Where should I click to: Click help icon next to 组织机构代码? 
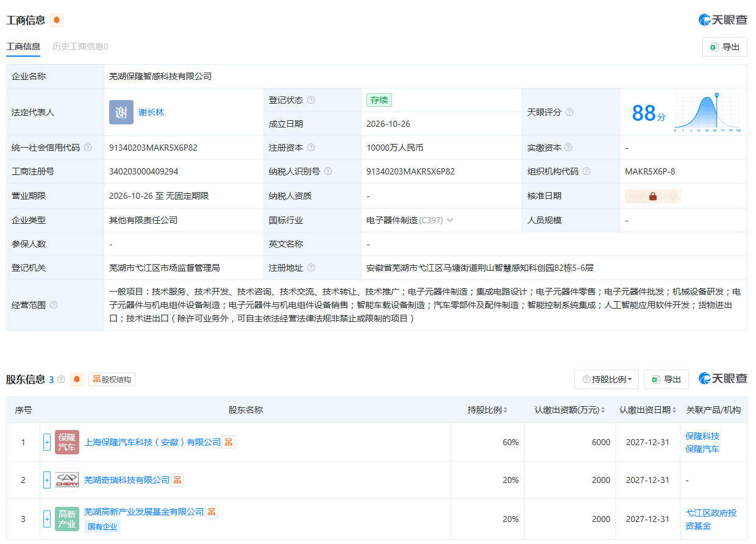(x=587, y=171)
